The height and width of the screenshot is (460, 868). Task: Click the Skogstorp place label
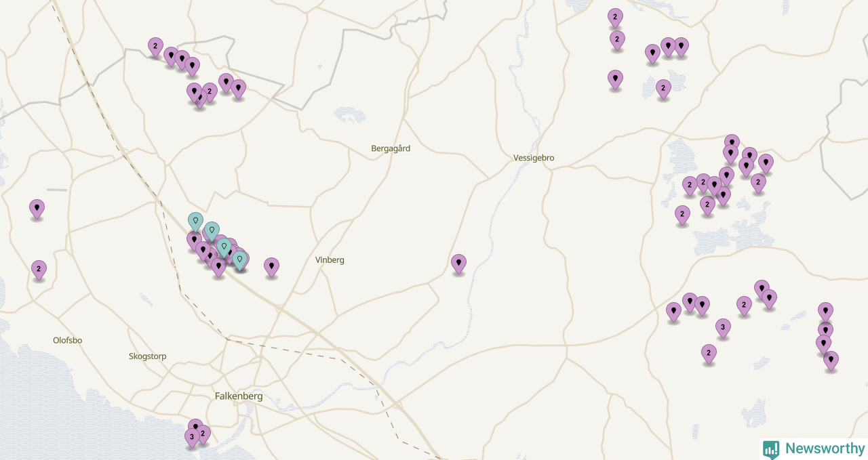click(x=148, y=356)
